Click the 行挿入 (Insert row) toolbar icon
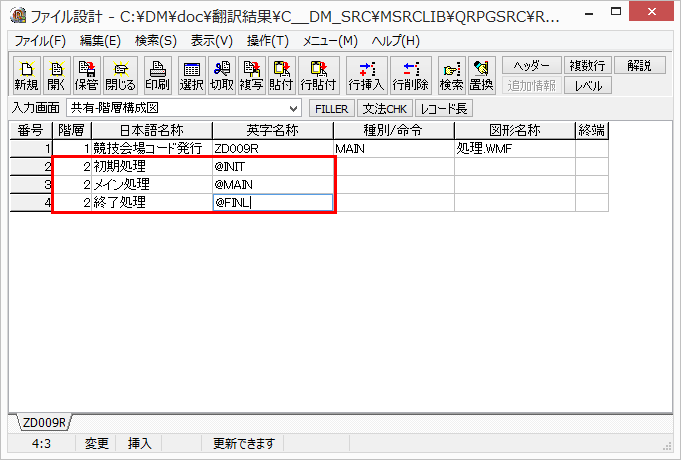The image size is (681, 460). click(x=367, y=75)
